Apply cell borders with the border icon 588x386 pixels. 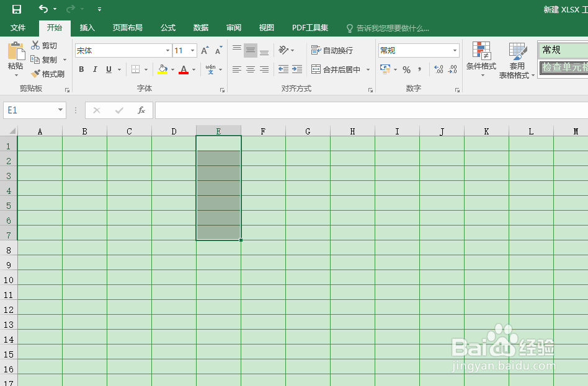(x=135, y=69)
